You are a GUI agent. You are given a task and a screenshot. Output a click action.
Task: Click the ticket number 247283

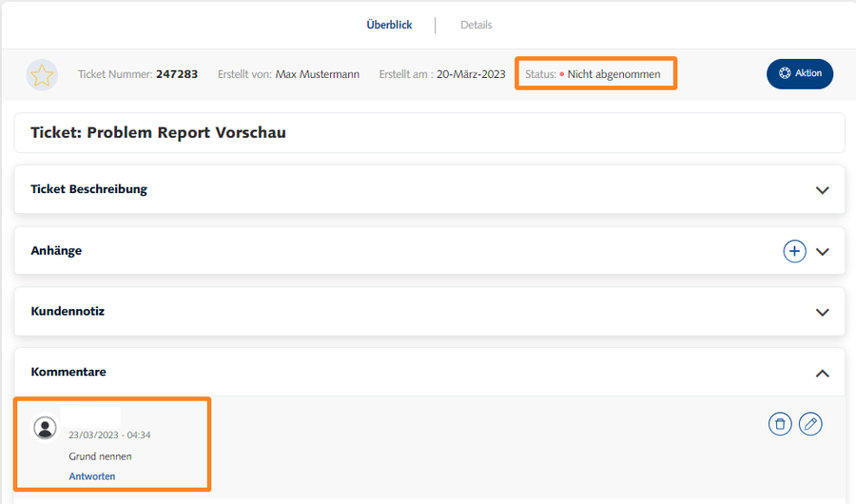pos(177,74)
